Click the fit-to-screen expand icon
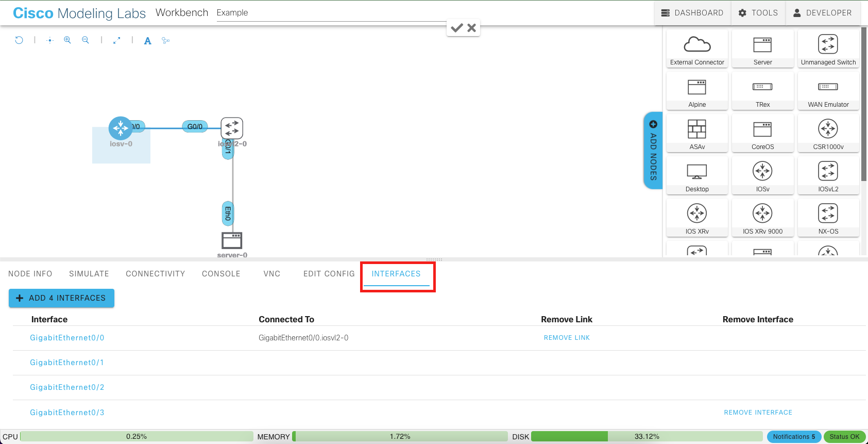The width and height of the screenshot is (868, 444). click(x=117, y=40)
